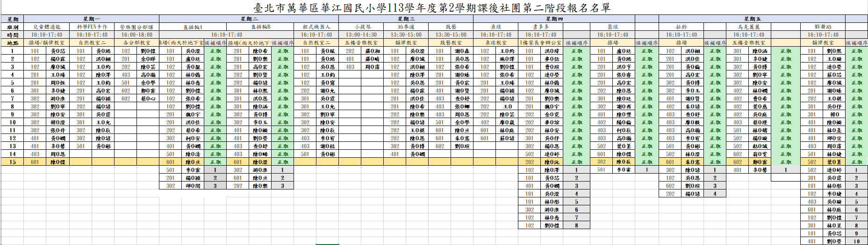Click the 直排輪B class header
This screenshot has height=245, width=868.
[260, 27]
